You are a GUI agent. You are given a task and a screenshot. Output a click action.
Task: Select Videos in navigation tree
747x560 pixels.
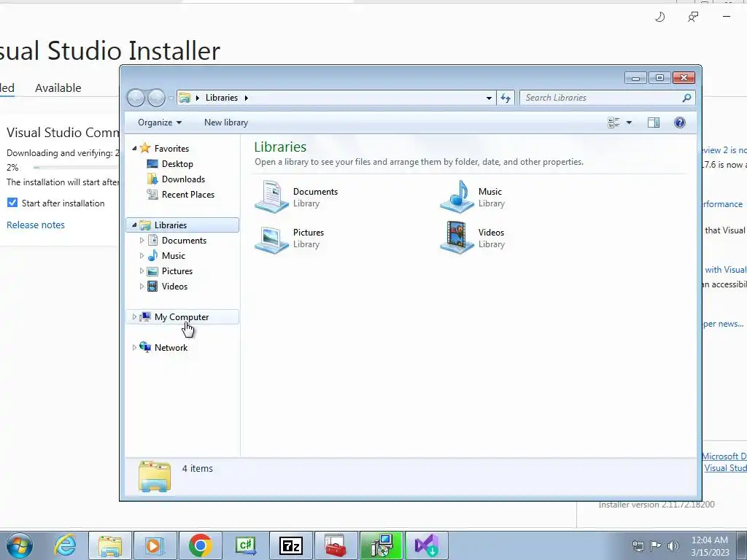[174, 286]
